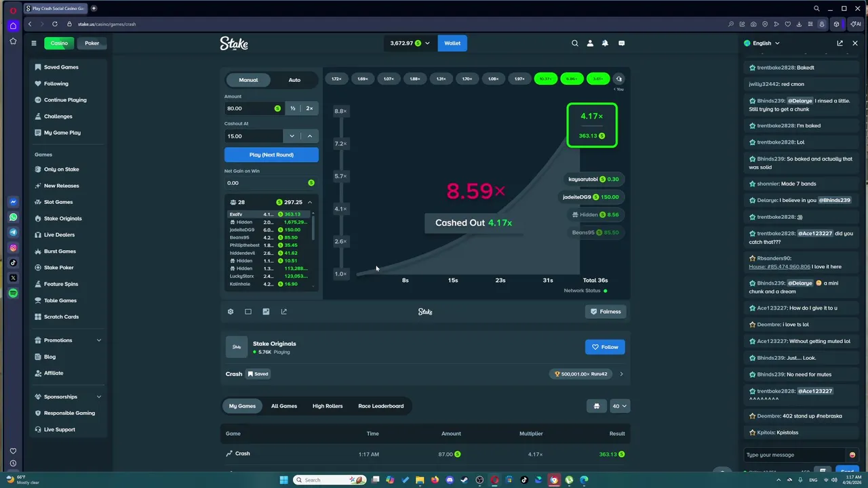
Task: Pop out the chat panel
Action: pos(840,43)
